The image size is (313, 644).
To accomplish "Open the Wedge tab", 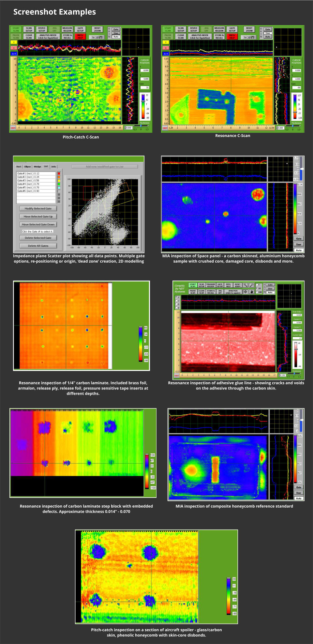I will (37, 166).
